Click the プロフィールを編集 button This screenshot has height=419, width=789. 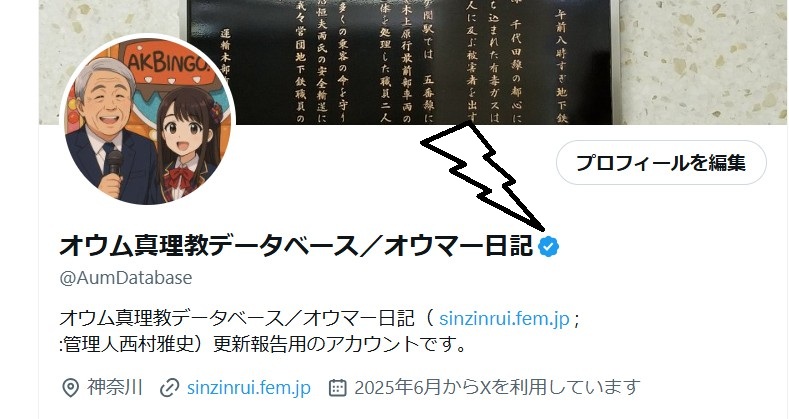click(661, 162)
